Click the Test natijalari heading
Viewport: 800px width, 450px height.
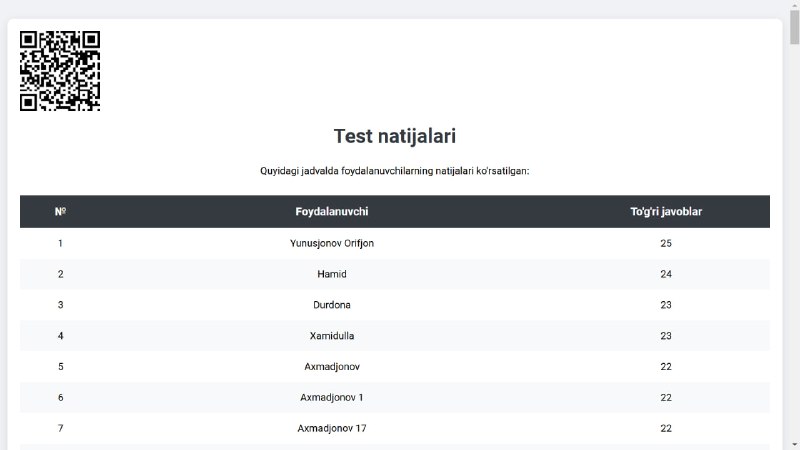[x=394, y=136]
